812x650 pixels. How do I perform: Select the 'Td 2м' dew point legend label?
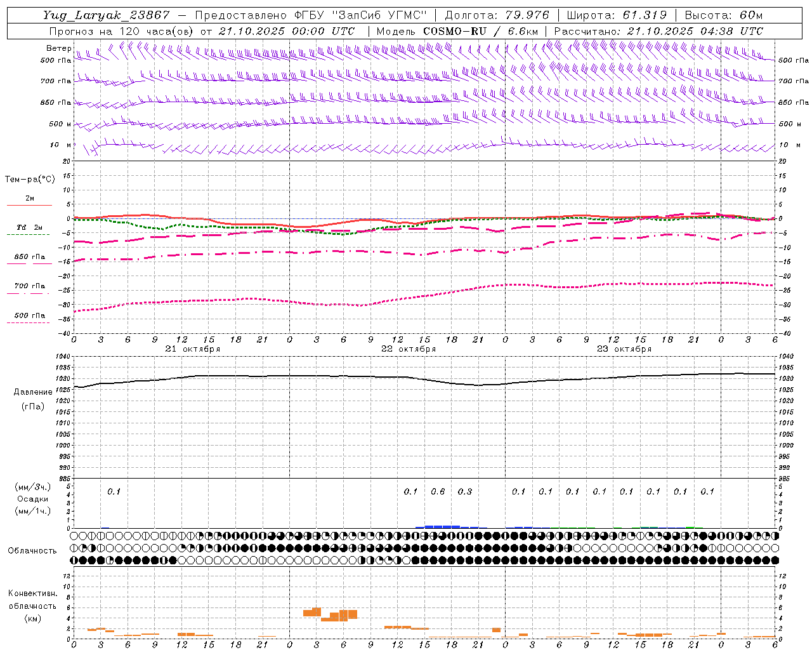pyautogui.click(x=29, y=227)
